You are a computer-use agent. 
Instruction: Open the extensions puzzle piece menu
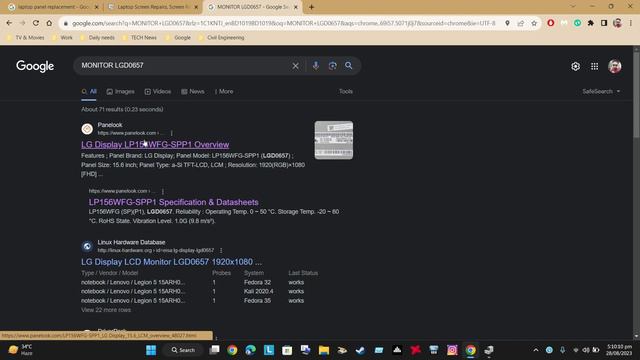pyautogui.click(x=591, y=23)
